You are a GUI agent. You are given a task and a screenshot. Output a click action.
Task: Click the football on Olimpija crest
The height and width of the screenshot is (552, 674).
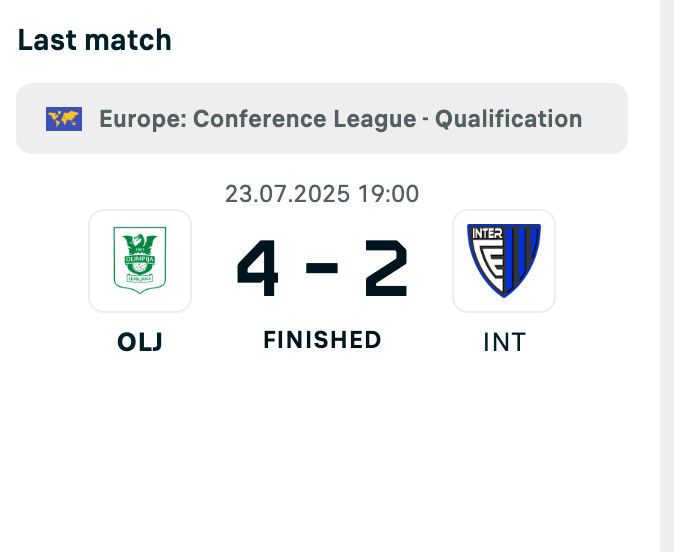point(139,267)
